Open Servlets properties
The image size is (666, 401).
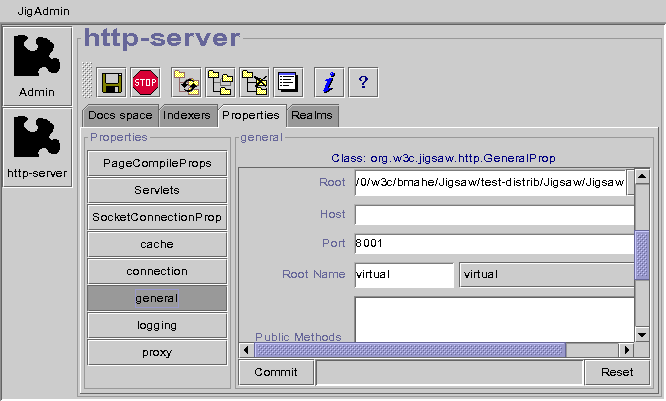click(157, 190)
